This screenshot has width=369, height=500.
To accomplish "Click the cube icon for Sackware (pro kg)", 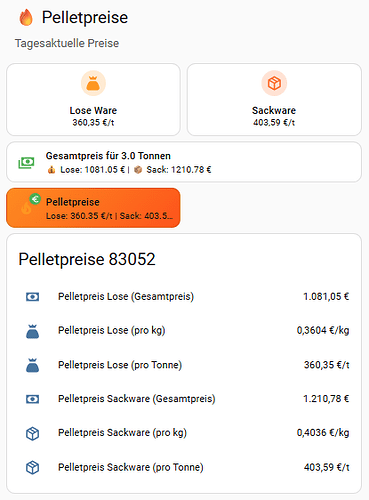I will (x=32, y=433).
